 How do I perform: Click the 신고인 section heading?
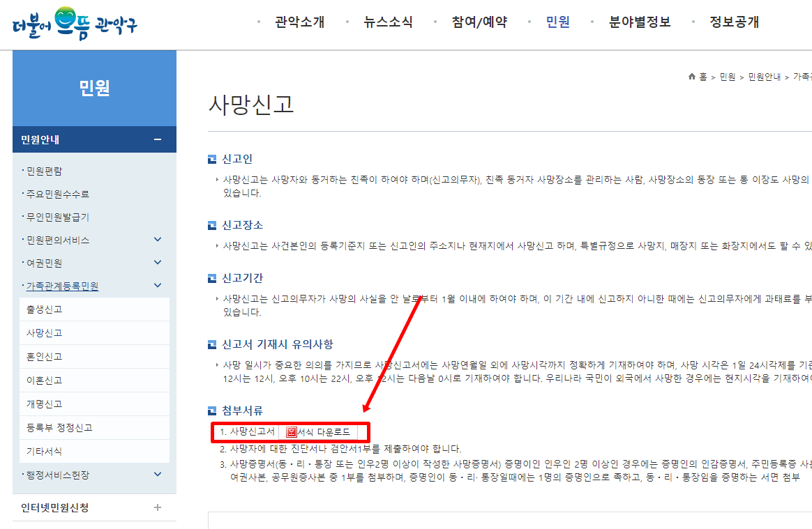(236, 159)
